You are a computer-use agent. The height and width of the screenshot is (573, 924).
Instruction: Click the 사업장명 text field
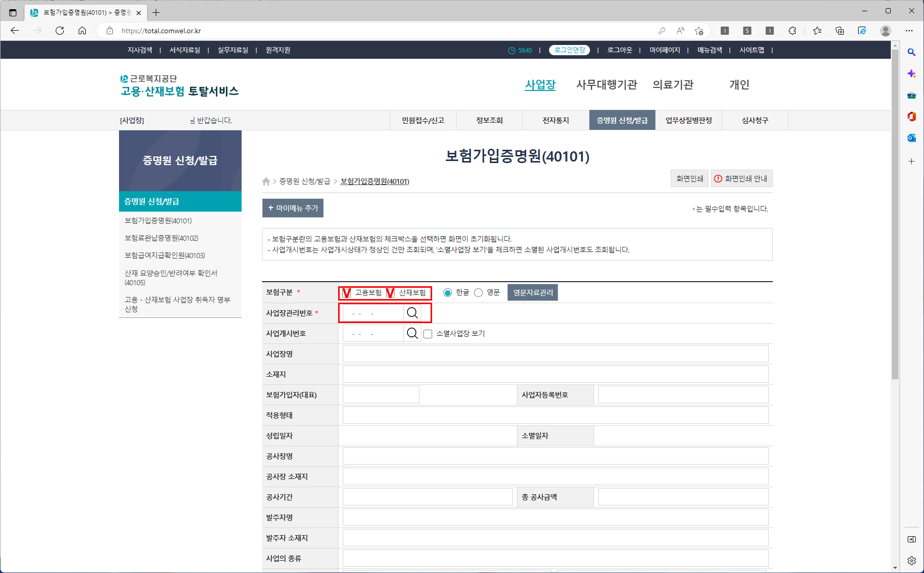[555, 354]
